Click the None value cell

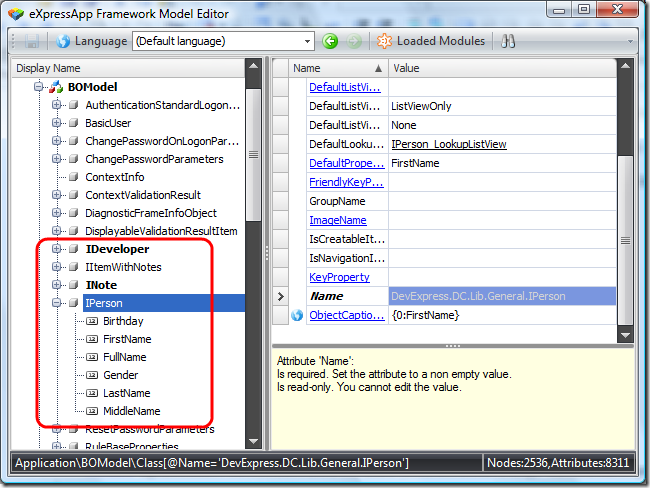502,125
